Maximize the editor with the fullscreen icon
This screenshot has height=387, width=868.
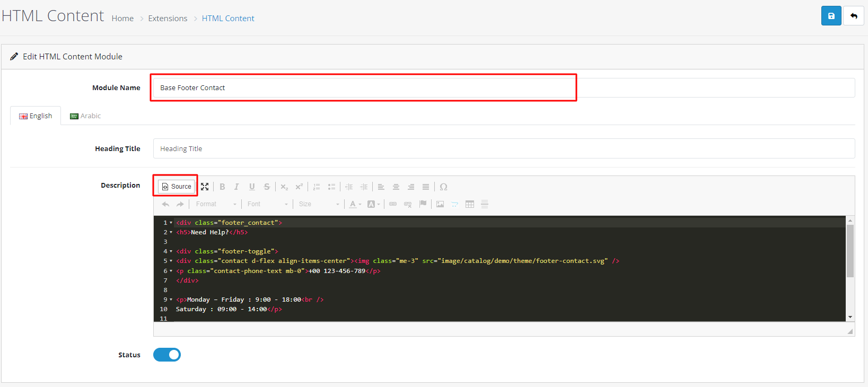[x=205, y=187]
